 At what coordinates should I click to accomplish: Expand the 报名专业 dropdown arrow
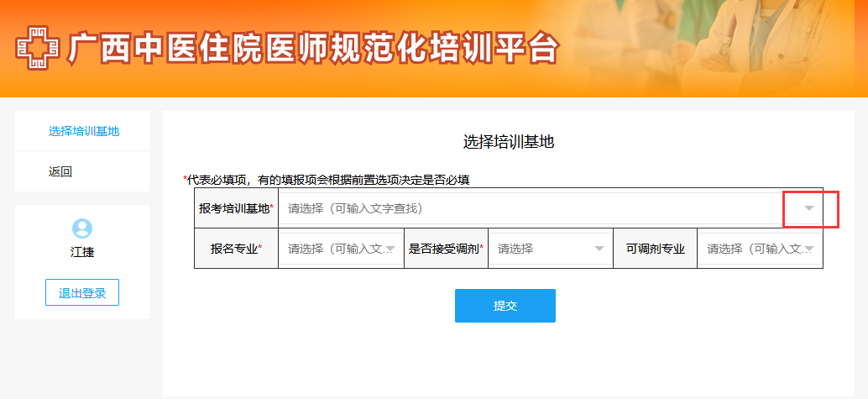coord(390,249)
